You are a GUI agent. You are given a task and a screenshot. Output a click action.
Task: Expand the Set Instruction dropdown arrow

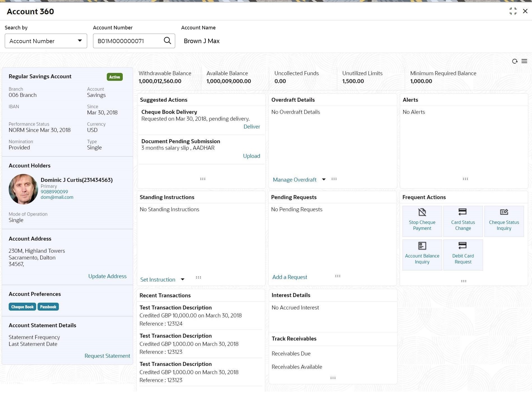tap(182, 279)
